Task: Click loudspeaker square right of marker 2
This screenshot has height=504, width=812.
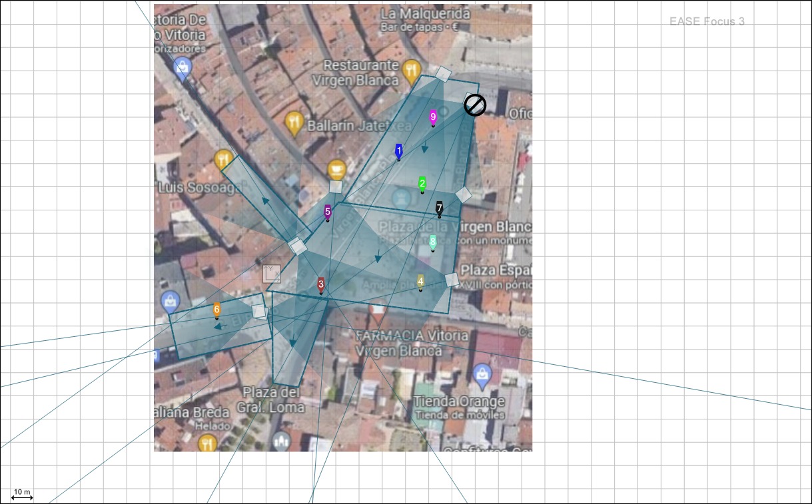Action: pyautogui.click(x=464, y=194)
